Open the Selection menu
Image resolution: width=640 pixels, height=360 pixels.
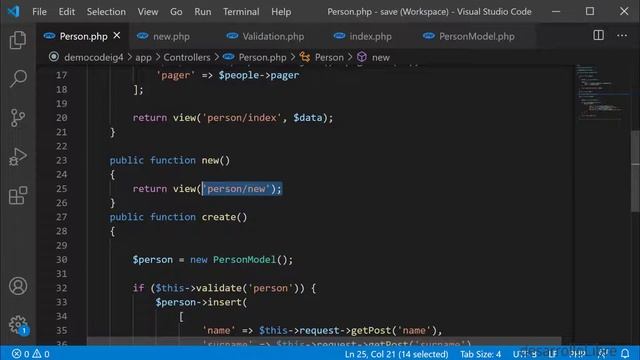[x=106, y=11]
